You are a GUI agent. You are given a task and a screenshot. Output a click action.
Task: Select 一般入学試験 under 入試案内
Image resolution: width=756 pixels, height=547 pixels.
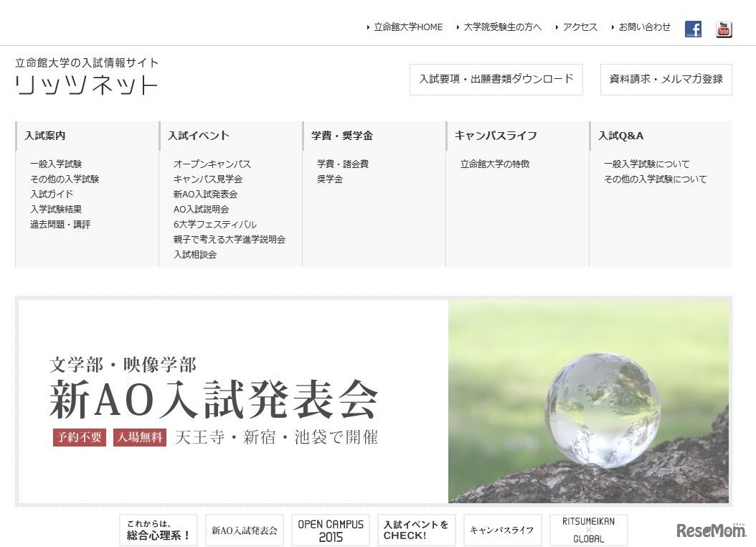56,164
